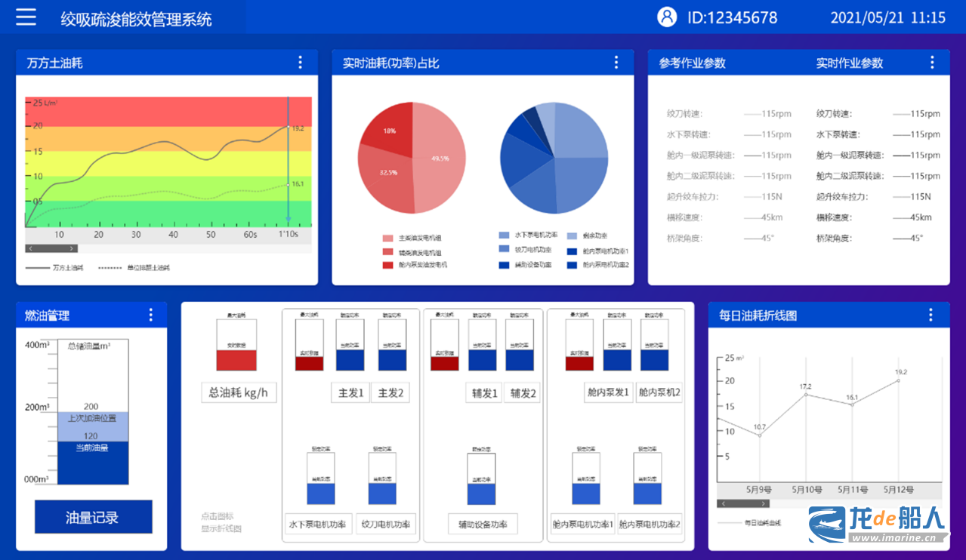Click the user avatar icon beside the ID

(667, 17)
